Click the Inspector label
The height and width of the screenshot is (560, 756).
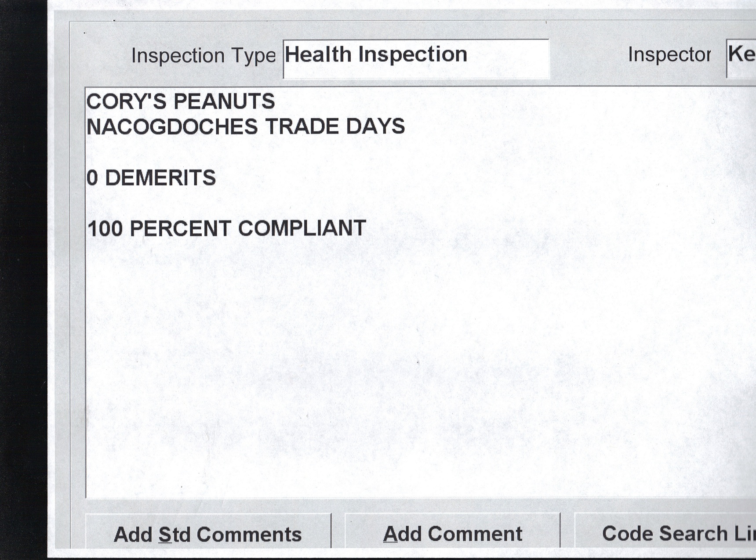(x=669, y=55)
